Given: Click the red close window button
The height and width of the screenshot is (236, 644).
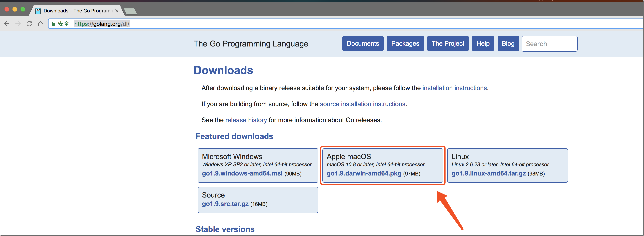Looking at the screenshot, I should tap(7, 9).
